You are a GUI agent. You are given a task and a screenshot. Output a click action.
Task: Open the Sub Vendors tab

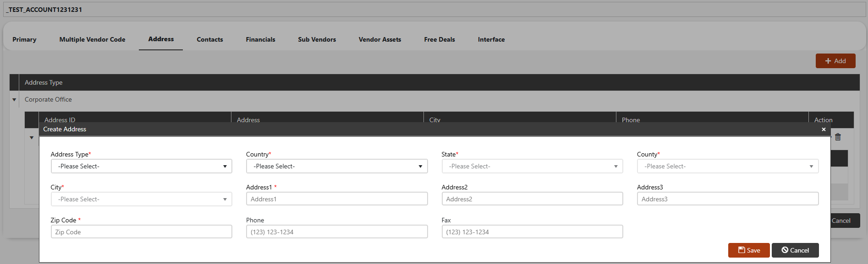(x=317, y=39)
